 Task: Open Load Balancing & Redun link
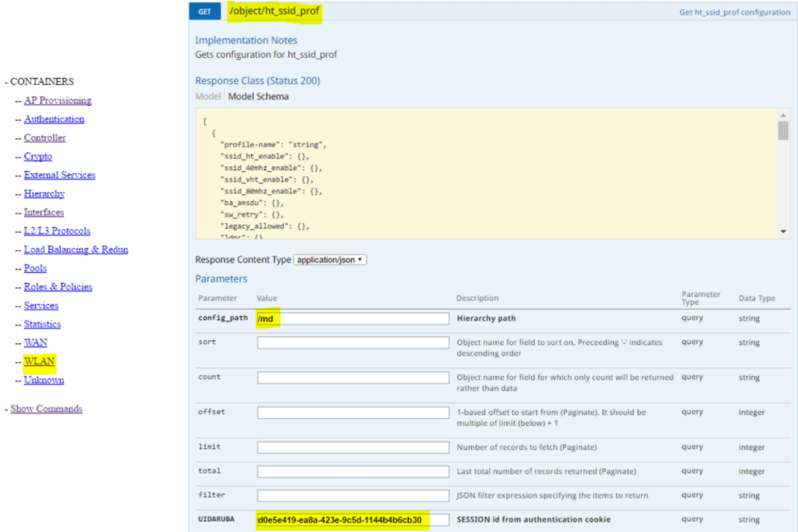76,250
